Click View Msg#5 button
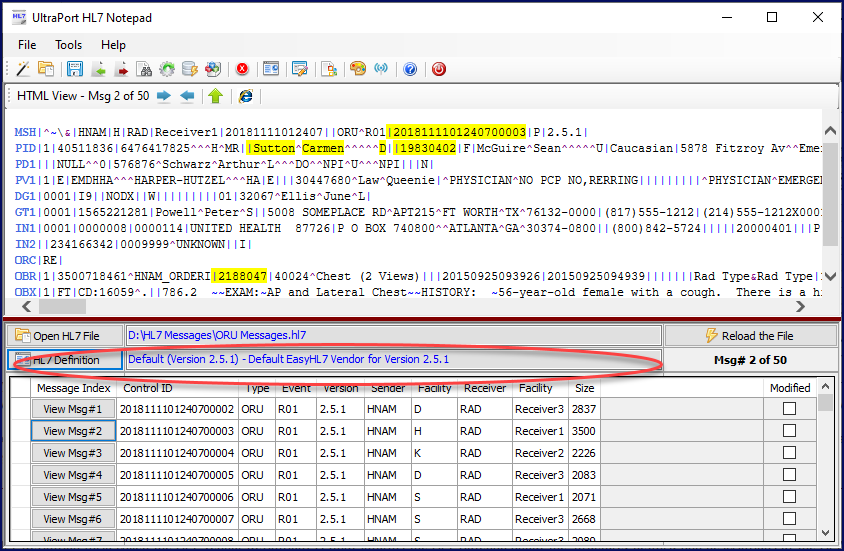 click(73, 497)
